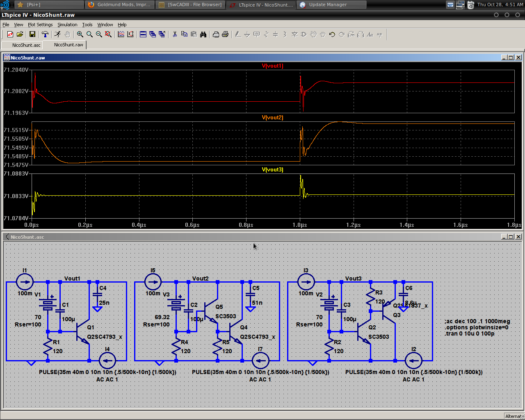Open the File menu
Screen dimensions: 525x420
[6, 25]
